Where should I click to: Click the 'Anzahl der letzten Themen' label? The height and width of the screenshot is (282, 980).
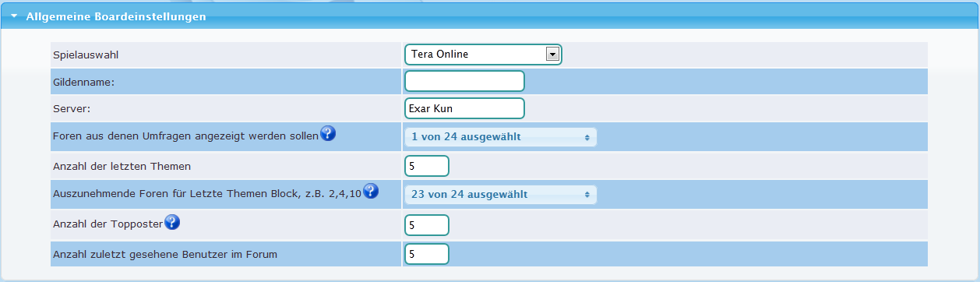tap(122, 166)
